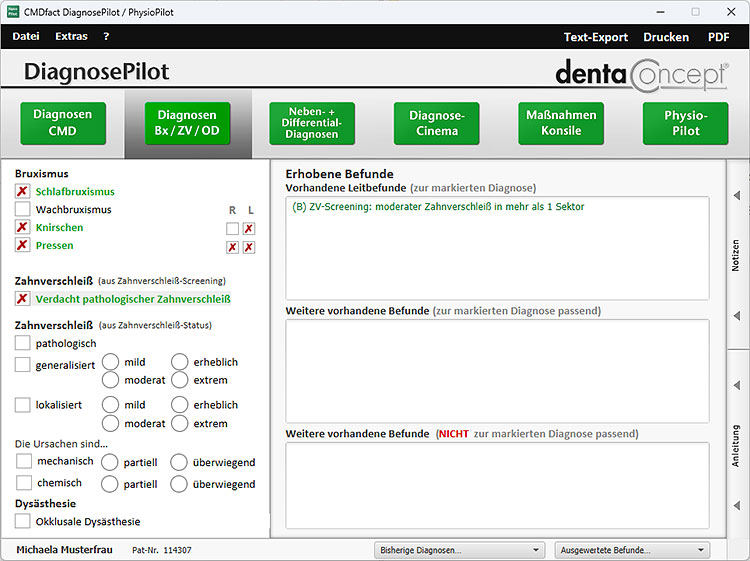Toggle the Knirschen checkbox
This screenshot has width=750, height=561.
(x=22, y=227)
